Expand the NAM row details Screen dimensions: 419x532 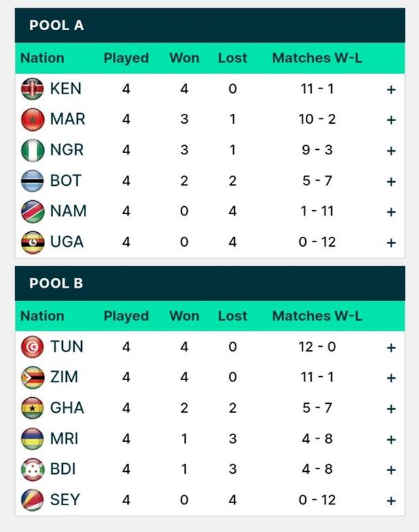(x=391, y=212)
